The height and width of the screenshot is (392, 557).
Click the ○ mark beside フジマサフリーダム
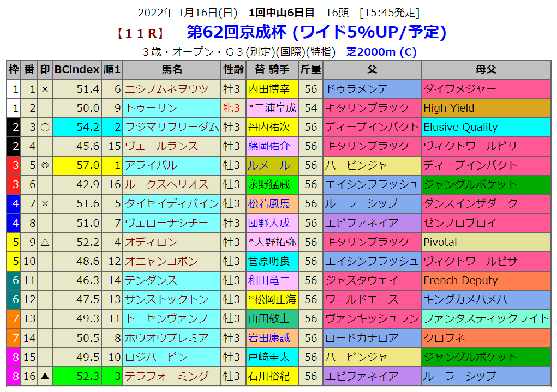[x=45, y=127]
